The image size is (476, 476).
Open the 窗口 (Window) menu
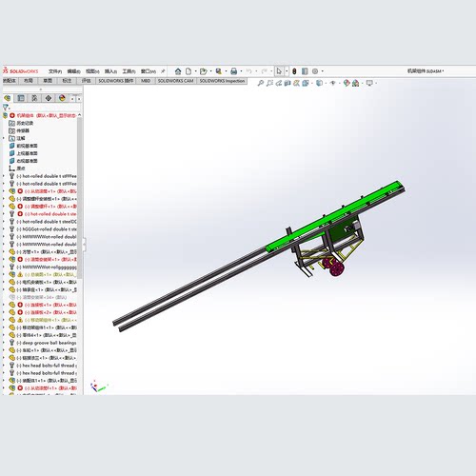[x=149, y=71]
